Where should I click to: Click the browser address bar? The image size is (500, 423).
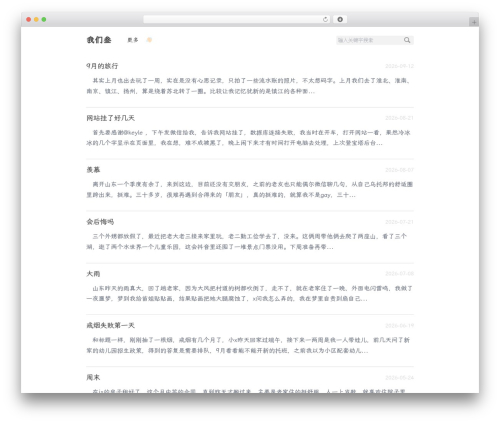[x=237, y=19]
